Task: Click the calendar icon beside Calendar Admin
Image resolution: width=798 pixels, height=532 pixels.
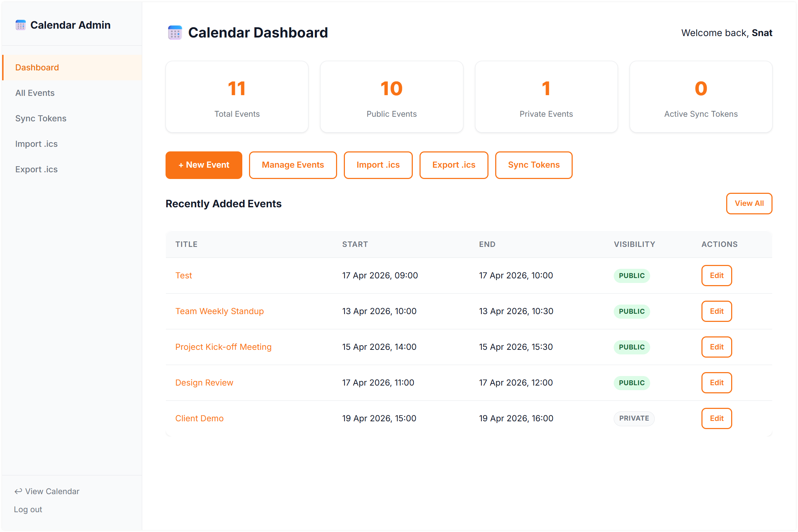Action: 21,25
